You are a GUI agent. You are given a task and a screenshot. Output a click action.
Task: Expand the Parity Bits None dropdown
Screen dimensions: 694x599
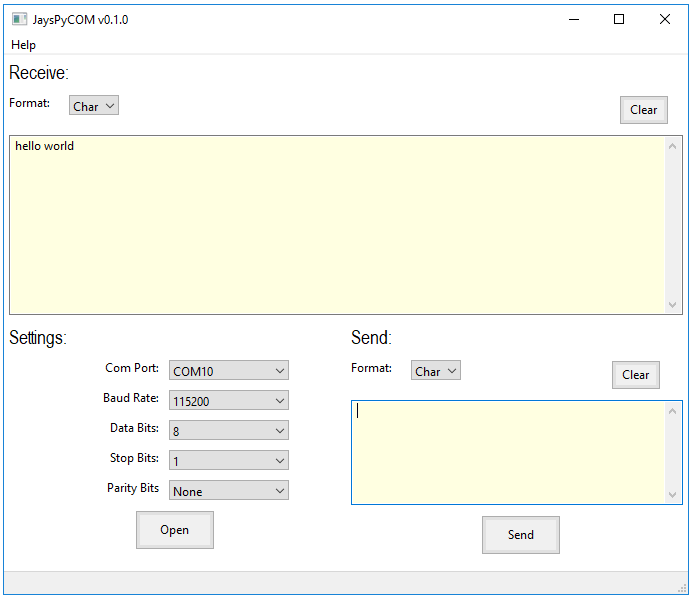[x=229, y=491]
